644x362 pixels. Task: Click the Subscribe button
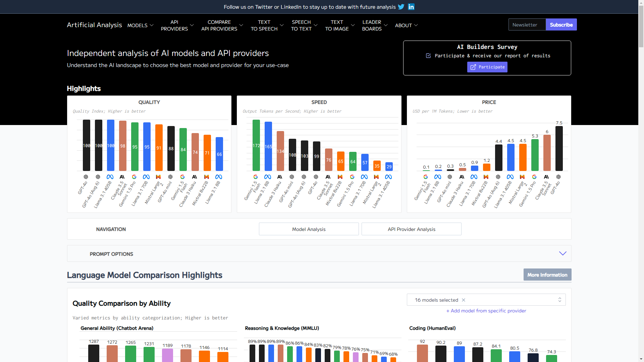(x=561, y=24)
